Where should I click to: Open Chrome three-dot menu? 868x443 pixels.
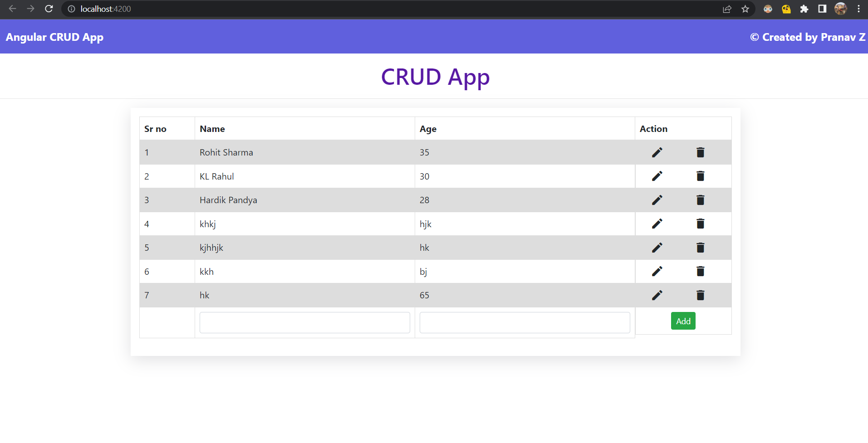pyautogui.click(x=858, y=9)
